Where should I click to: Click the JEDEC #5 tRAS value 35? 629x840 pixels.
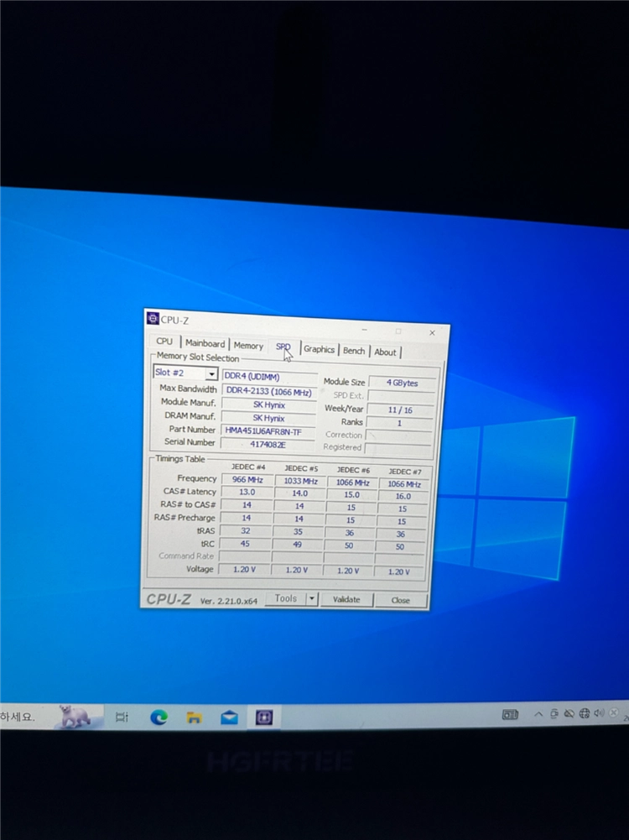pos(298,532)
